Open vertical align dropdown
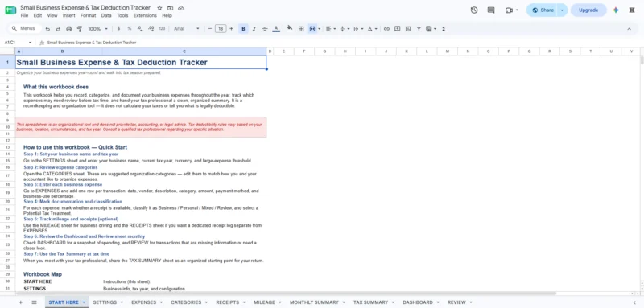 pos(345,29)
